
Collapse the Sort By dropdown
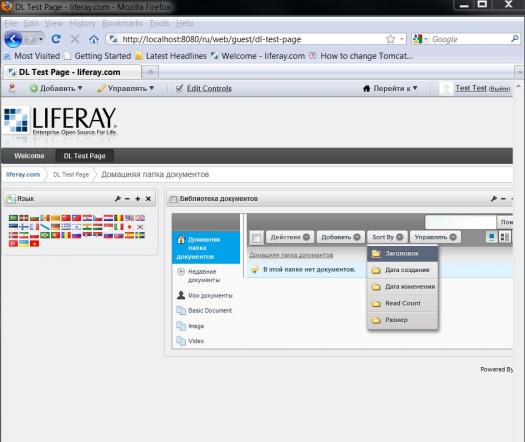[x=387, y=237]
